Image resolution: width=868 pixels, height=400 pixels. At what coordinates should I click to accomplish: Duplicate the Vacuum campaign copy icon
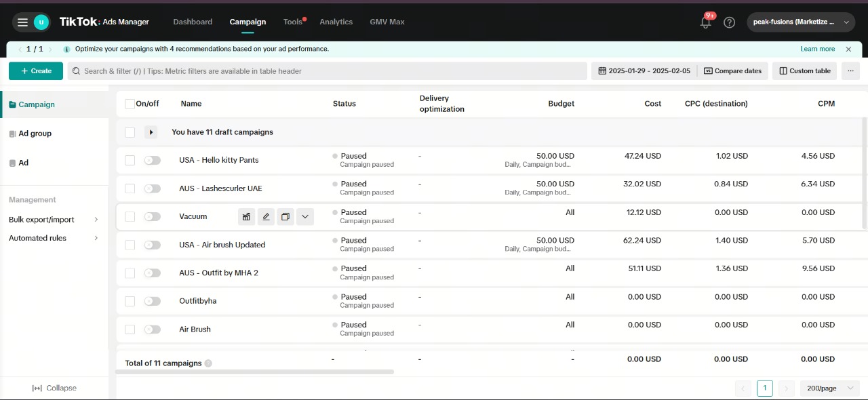(x=285, y=217)
